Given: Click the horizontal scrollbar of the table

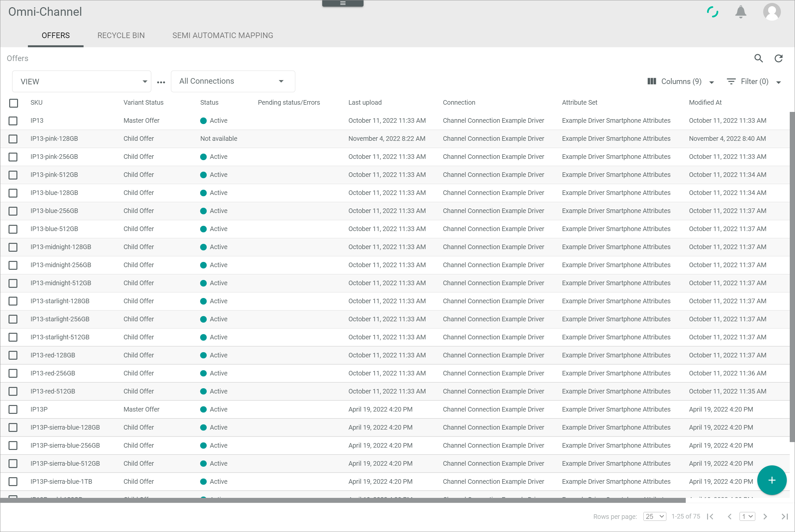Looking at the screenshot, I should 343,500.
